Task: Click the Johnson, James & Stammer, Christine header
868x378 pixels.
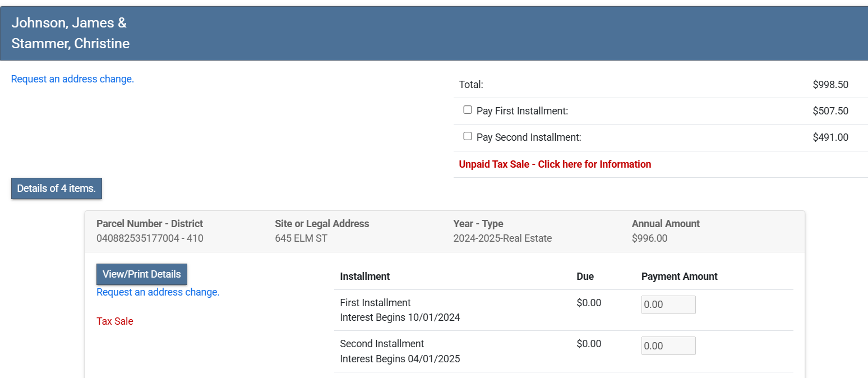Action: (71, 33)
